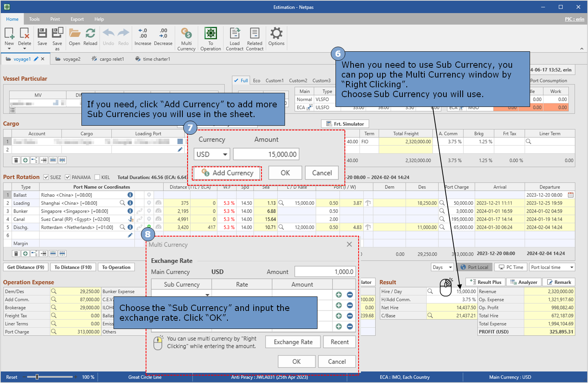Uncheck the PANAMA checkbox
588x383 pixels.
68,177
